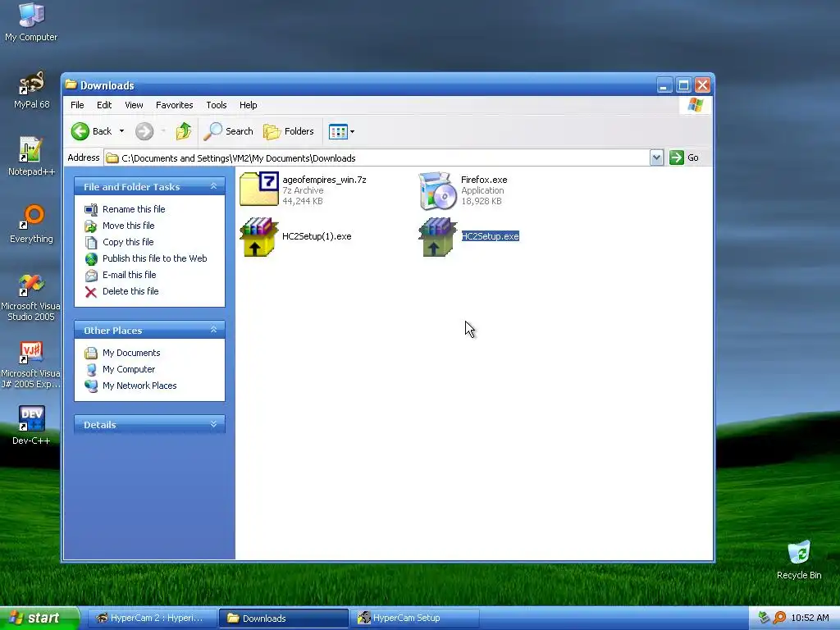Screen dimensions: 840x630
Task: Expand the Details panel
Action: [213, 424]
